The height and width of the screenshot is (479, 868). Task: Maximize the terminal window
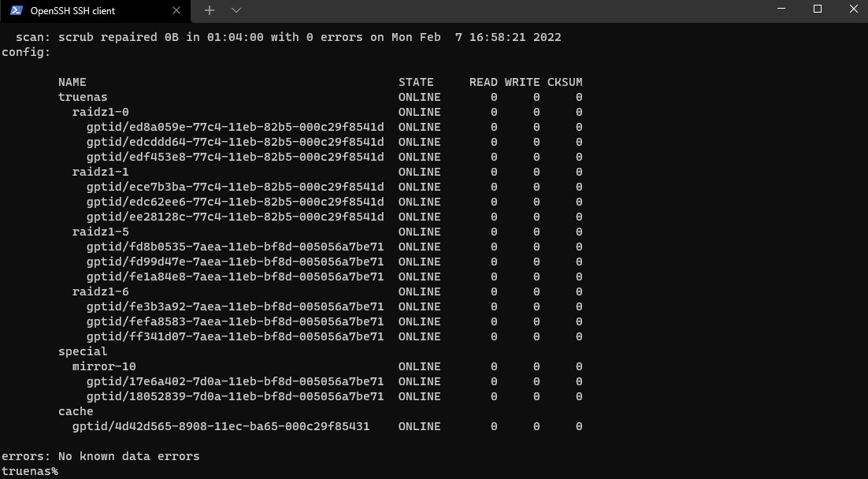(x=818, y=9)
